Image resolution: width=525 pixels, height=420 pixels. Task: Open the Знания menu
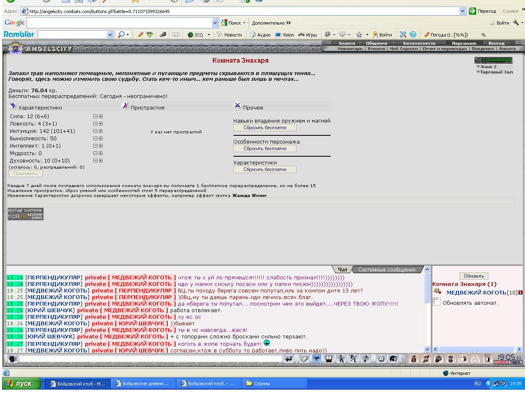coord(347,43)
